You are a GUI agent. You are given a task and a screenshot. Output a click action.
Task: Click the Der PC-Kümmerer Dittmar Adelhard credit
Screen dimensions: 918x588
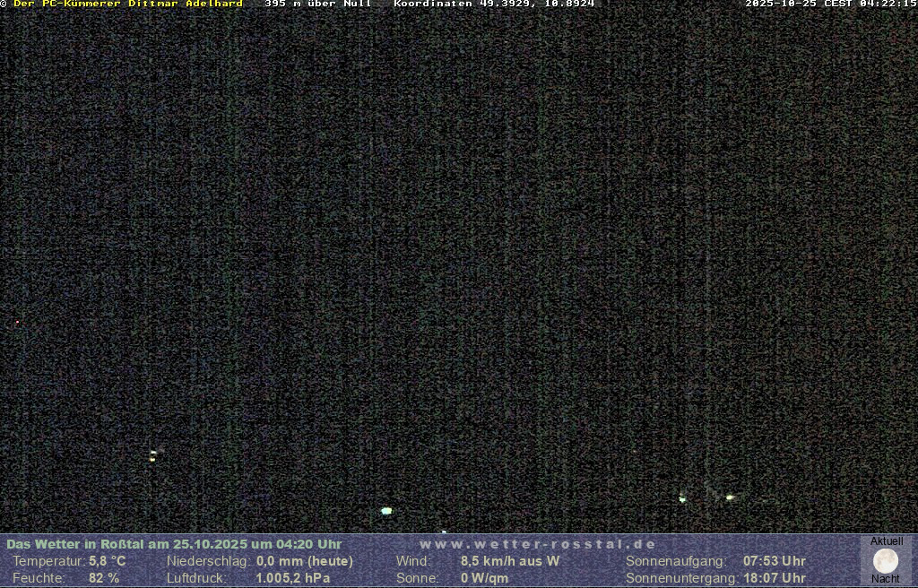tap(128, 4)
